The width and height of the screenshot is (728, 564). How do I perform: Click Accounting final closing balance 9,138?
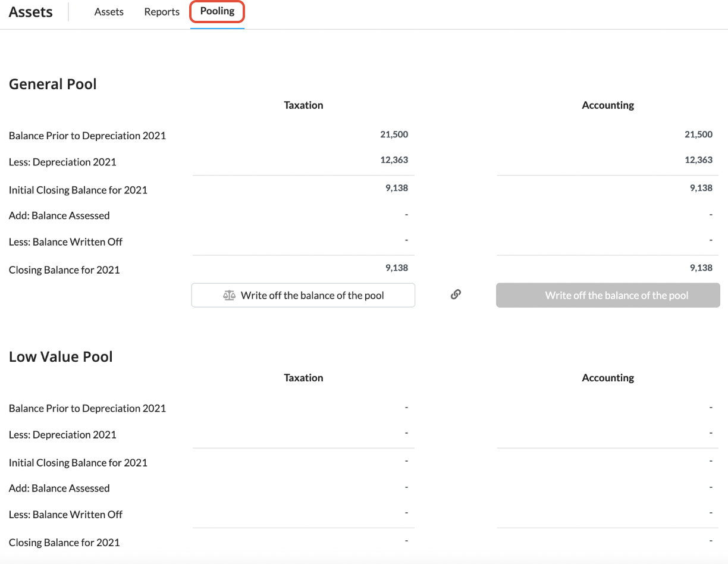point(701,268)
